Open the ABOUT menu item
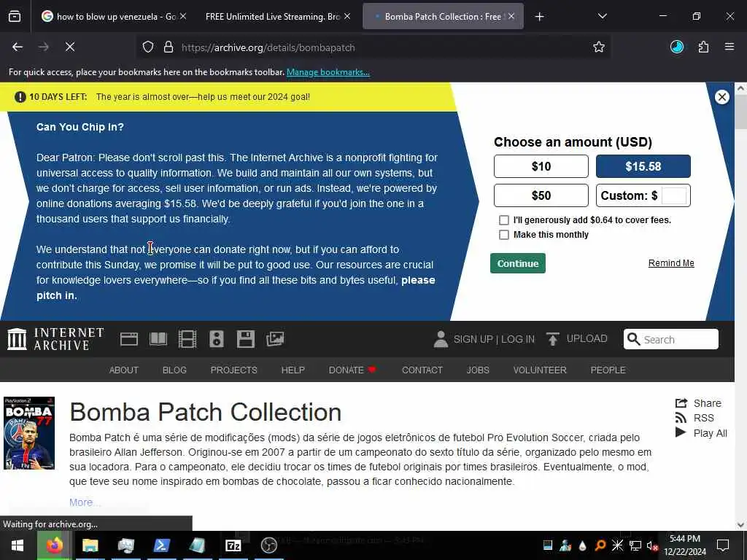Screen dimensions: 747x560 (124, 370)
